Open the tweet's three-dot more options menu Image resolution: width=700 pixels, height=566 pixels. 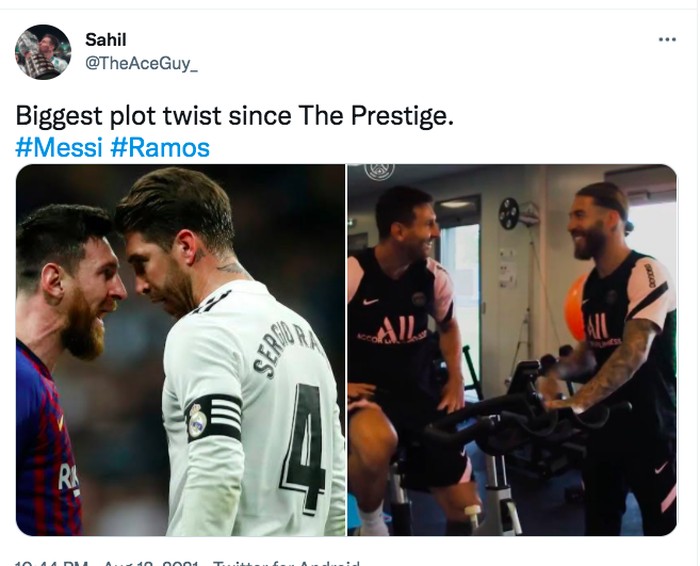667,39
